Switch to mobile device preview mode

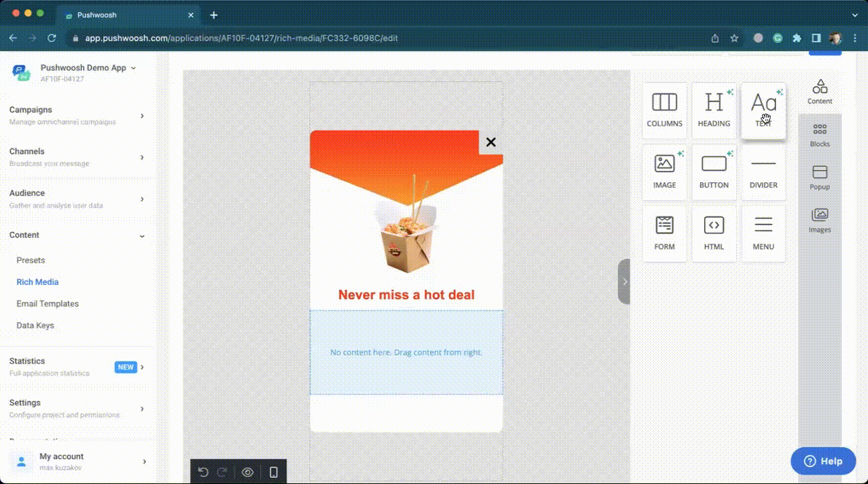(273, 472)
